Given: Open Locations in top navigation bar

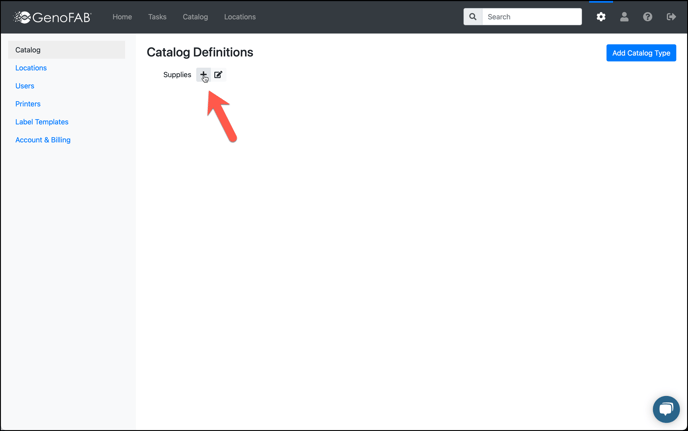Looking at the screenshot, I should tap(240, 17).
